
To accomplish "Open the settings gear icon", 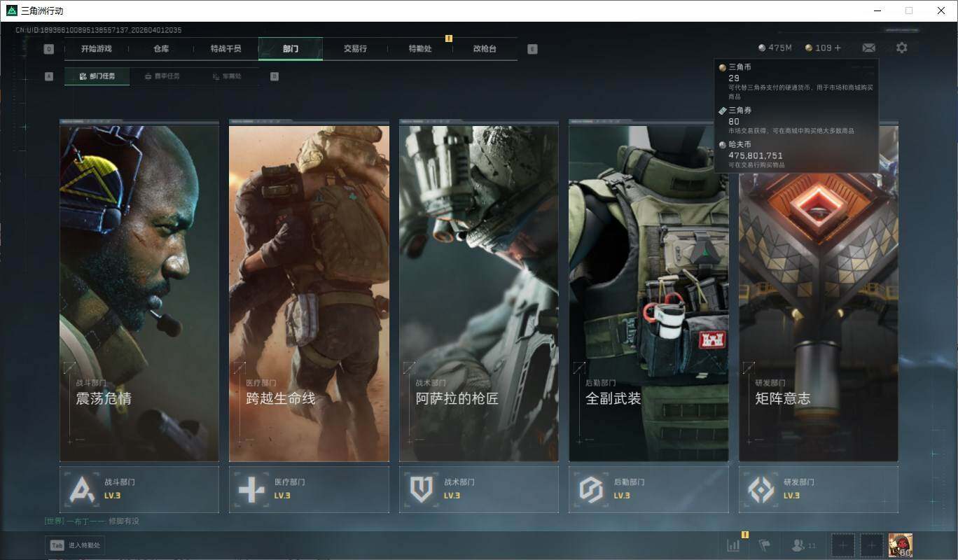I will pos(901,48).
